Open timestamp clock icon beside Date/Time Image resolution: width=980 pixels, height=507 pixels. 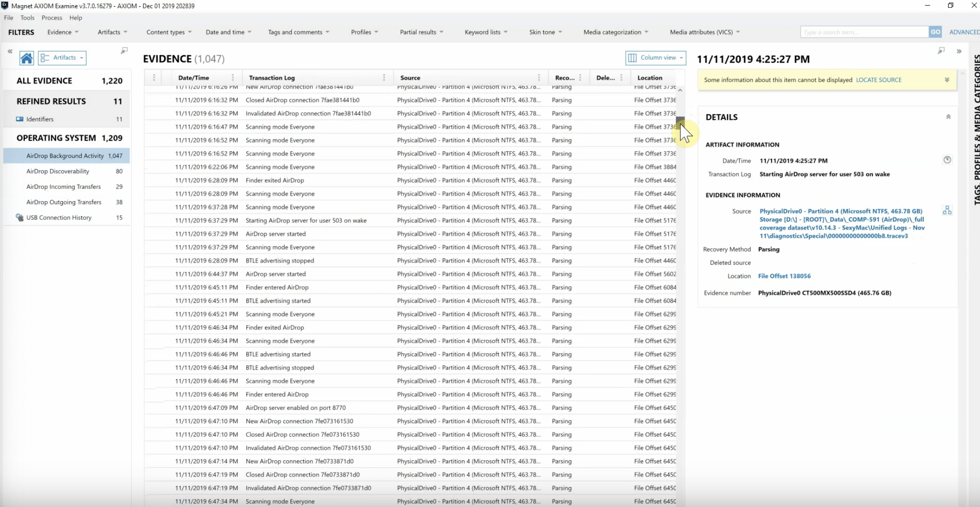pos(947,160)
